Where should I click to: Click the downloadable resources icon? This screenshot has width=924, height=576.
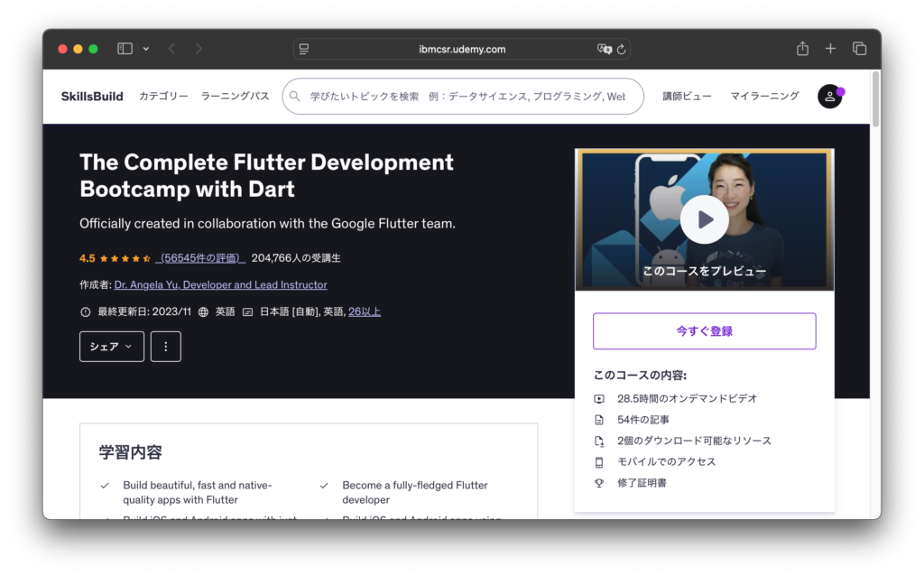[599, 441]
